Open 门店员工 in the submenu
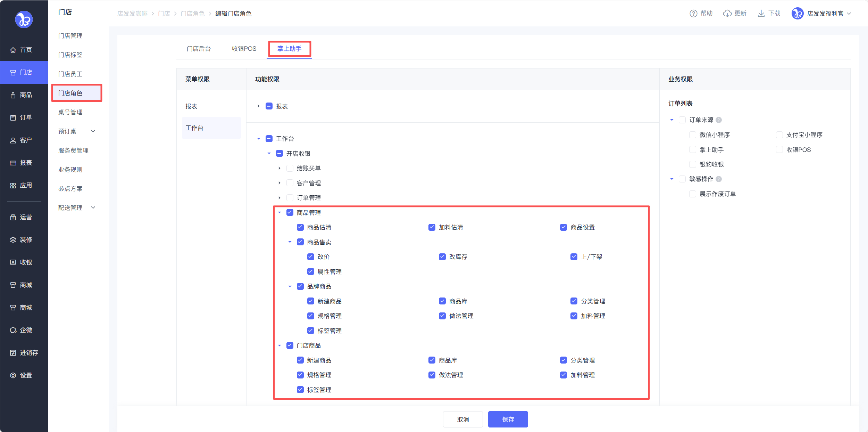The height and width of the screenshot is (432, 868). click(70, 74)
